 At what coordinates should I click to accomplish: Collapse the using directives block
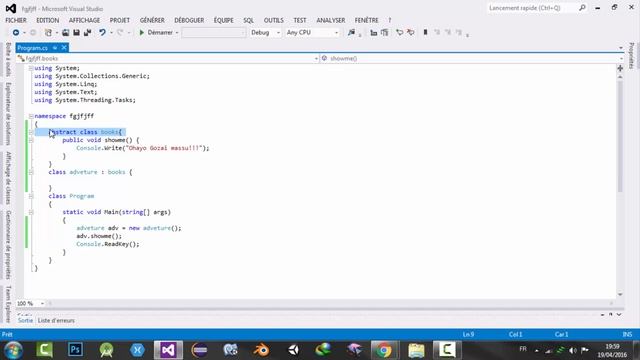click(x=31, y=68)
